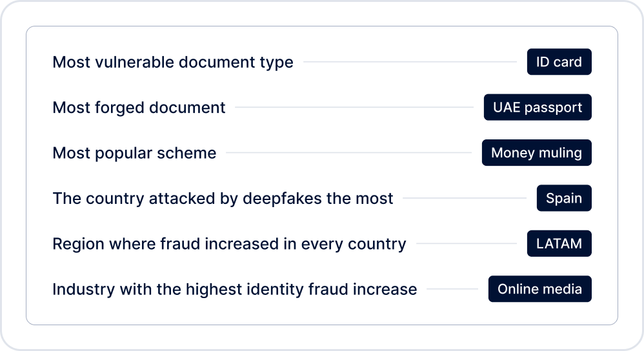Click the Most vulnerable document type label
644x351 pixels.
click(172, 63)
